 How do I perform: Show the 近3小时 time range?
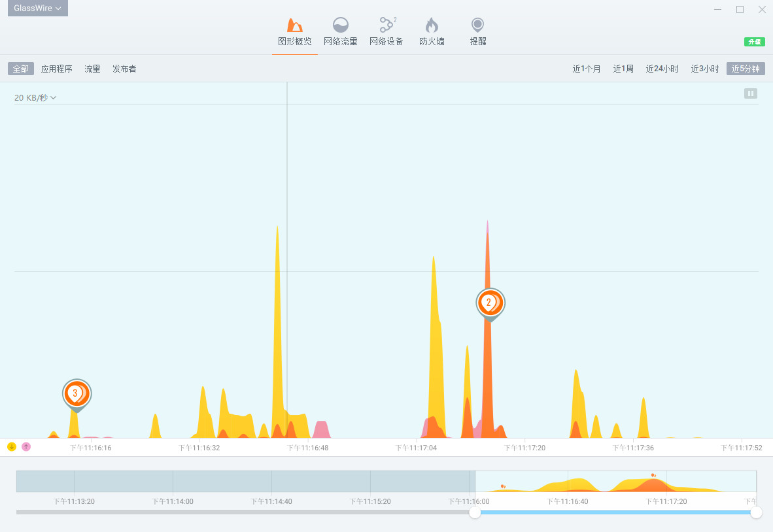(x=705, y=69)
